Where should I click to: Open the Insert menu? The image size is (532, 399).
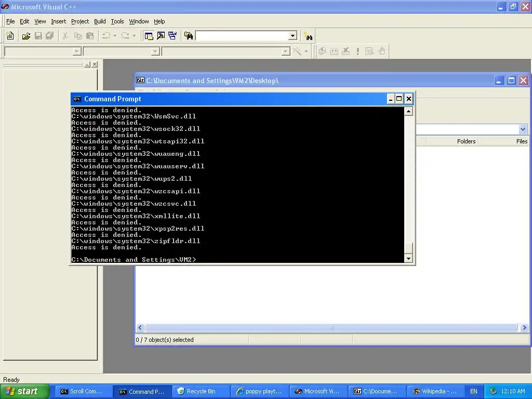[x=58, y=21]
